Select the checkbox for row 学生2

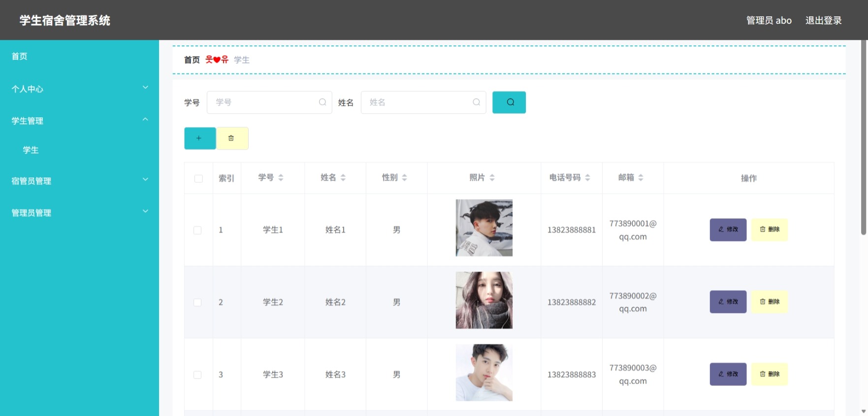pos(197,302)
